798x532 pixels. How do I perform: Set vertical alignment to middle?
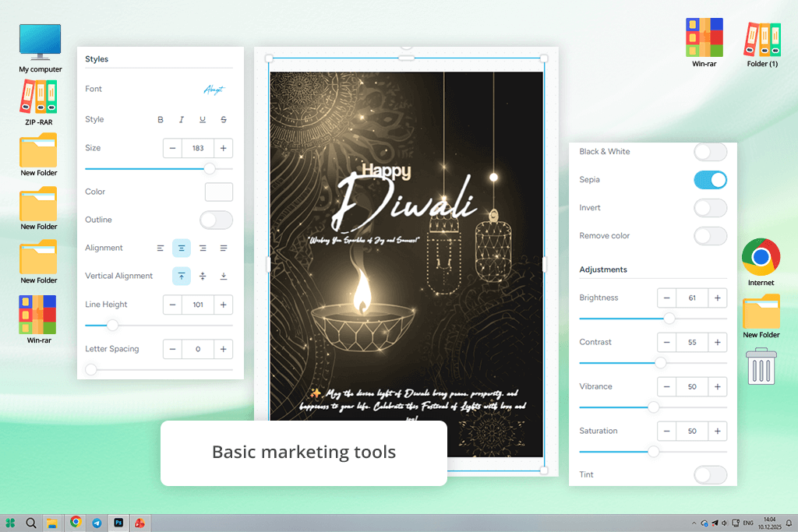click(x=203, y=277)
